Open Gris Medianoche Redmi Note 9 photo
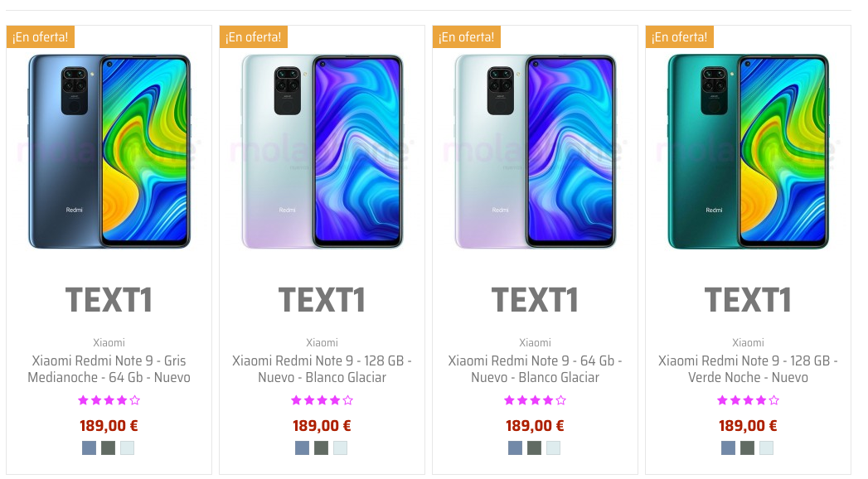This screenshot has width=868, height=479. [109, 151]
